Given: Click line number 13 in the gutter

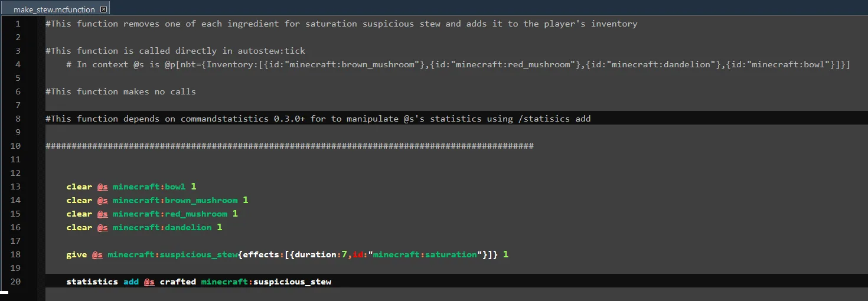Looking at the screenshot, I should [15, 187].
